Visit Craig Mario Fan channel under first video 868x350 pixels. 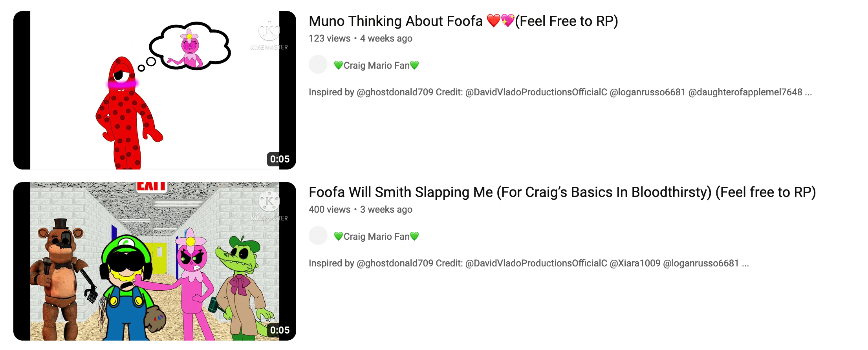[x=376, y=65]
